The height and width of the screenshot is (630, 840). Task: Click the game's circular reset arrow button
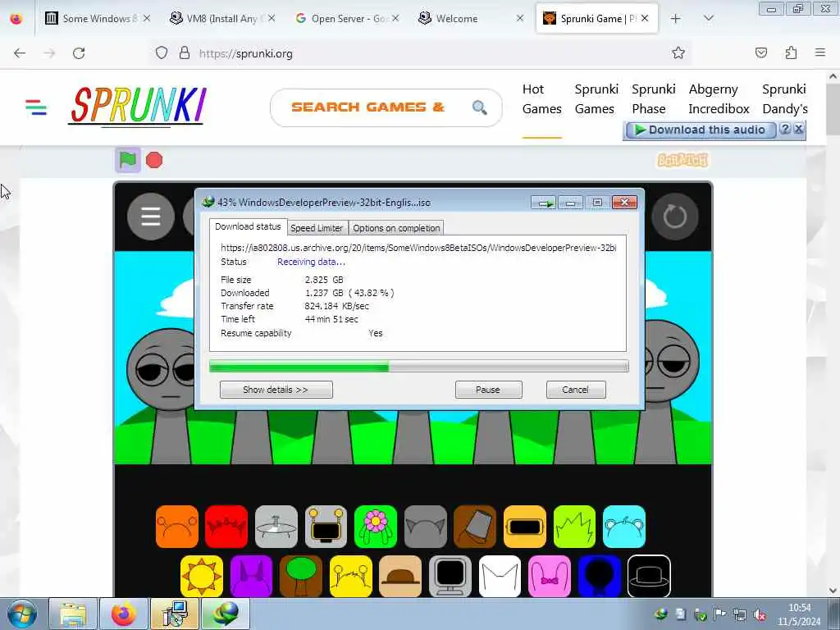pos(674,217)
